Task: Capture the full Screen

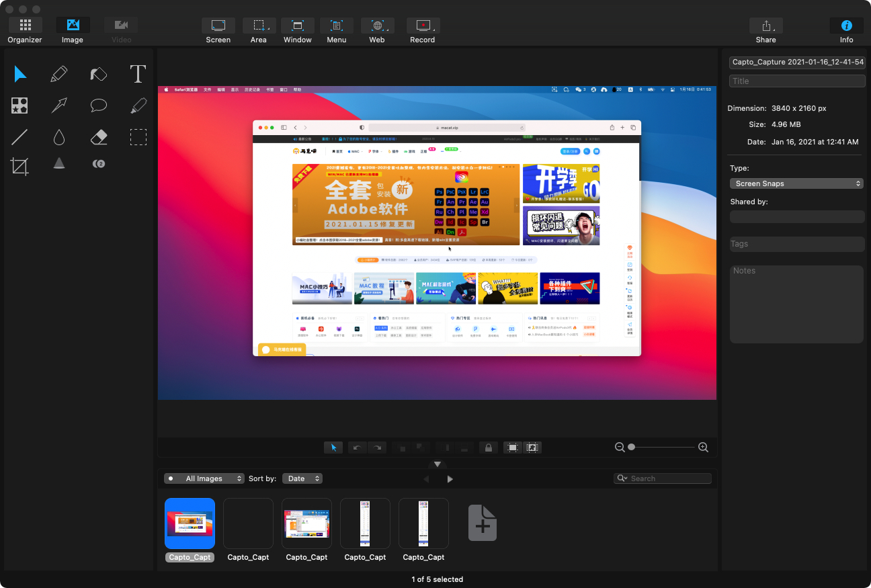Action: [x=218, y=31]
